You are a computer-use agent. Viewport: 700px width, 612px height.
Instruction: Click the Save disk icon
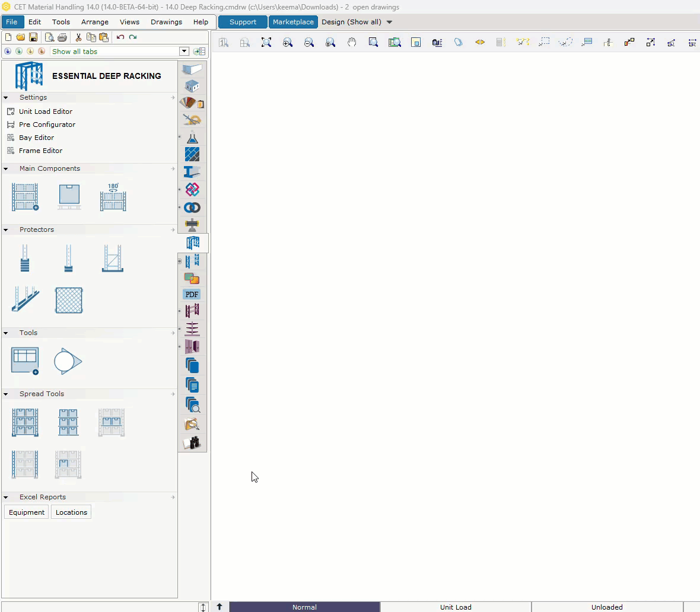[x=33, y=37]
